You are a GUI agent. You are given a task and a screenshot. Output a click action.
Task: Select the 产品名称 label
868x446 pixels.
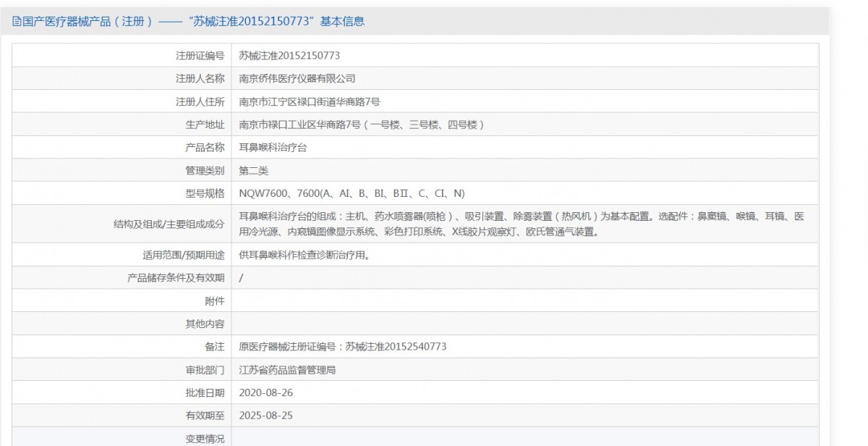[205, 148]
